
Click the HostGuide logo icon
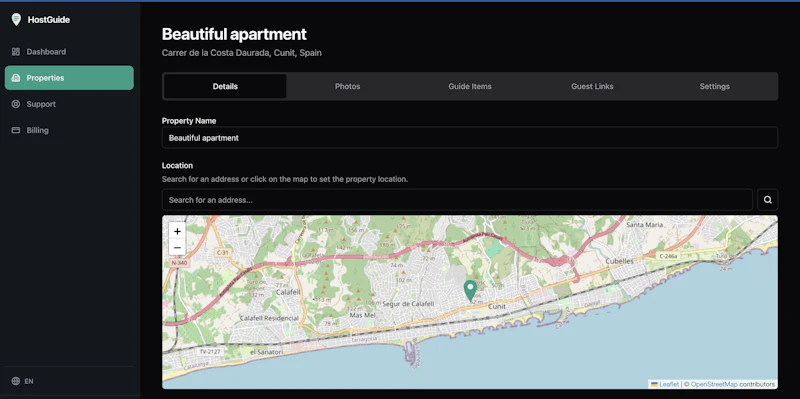click(16, 19)
